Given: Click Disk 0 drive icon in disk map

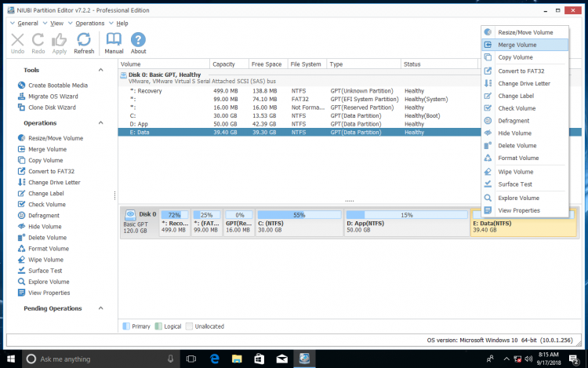Looking at the screenshot, I should click(130, 214).
